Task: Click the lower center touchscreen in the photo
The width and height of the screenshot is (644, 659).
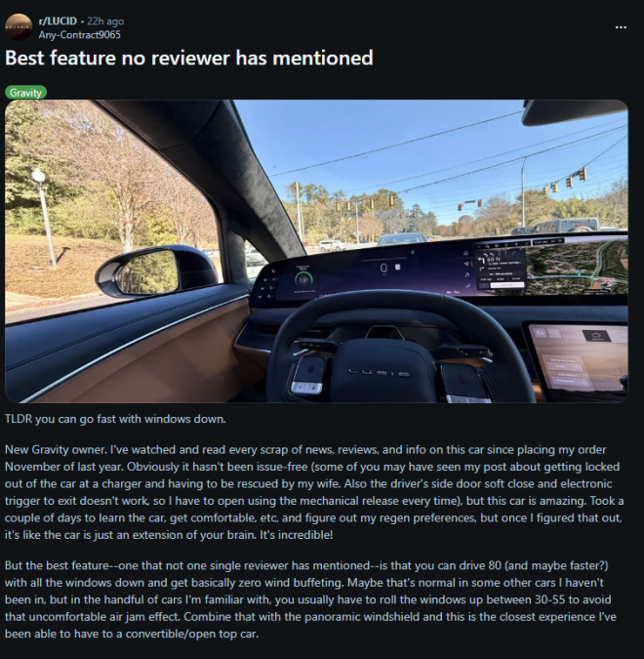Action: click(x=578, y=361)
